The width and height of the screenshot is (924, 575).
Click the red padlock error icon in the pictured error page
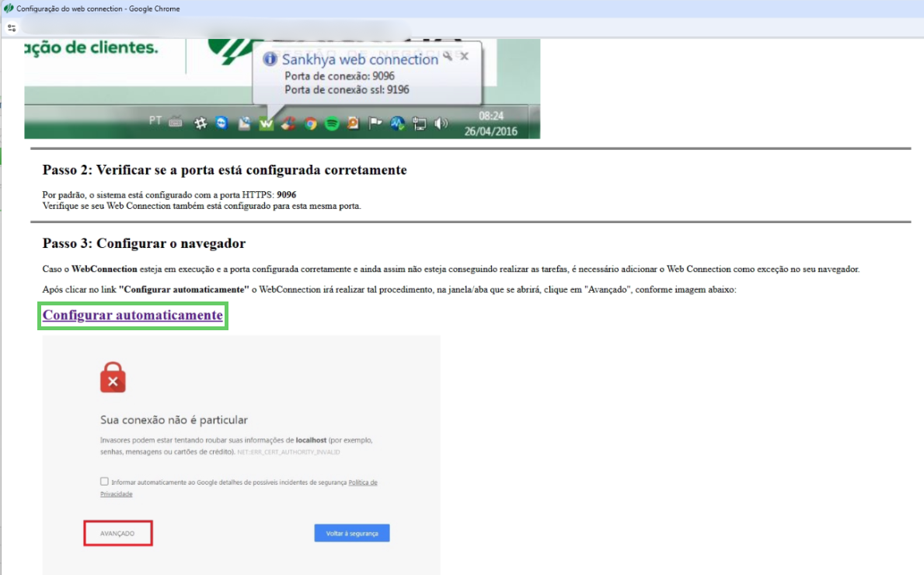113,377
